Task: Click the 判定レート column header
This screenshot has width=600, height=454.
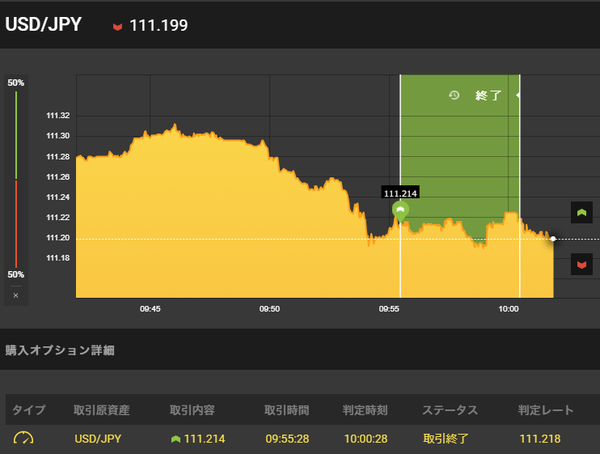Action: [x=546, y=410]
